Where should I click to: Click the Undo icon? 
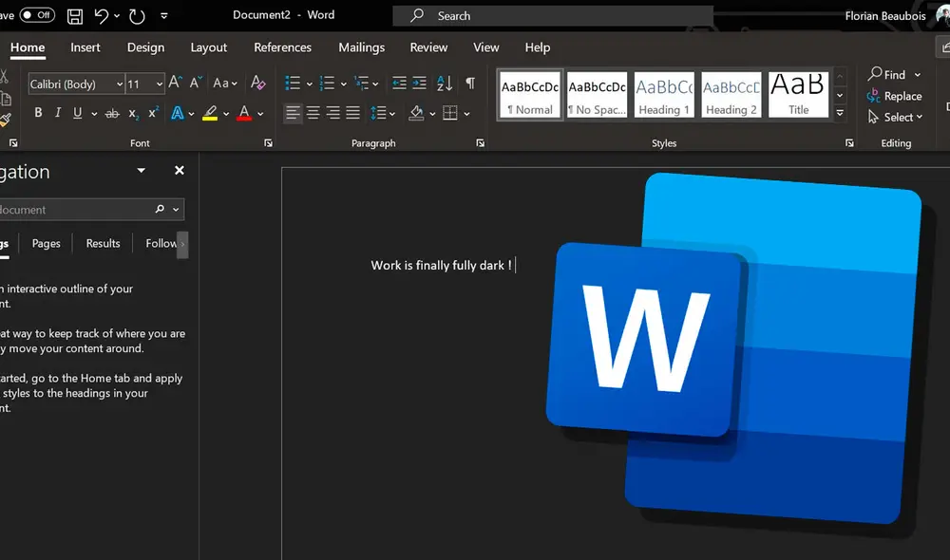(103, 15)
